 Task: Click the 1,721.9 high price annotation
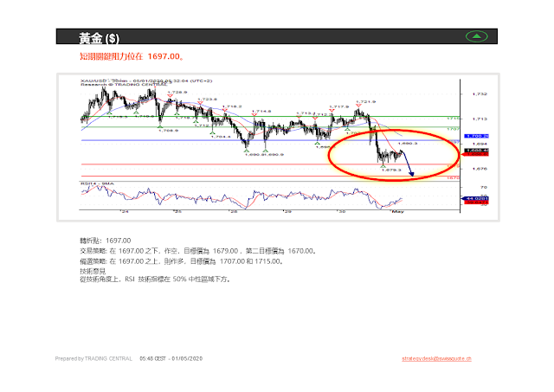coord(365,102)
